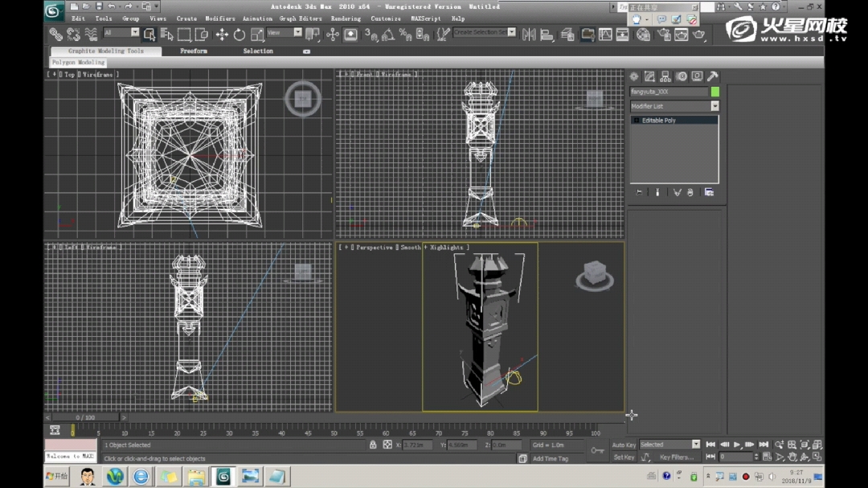Viewport: 868px width, 488px height.
Task: Click Configure Modifier Sets icon
Action: point(709,193)
